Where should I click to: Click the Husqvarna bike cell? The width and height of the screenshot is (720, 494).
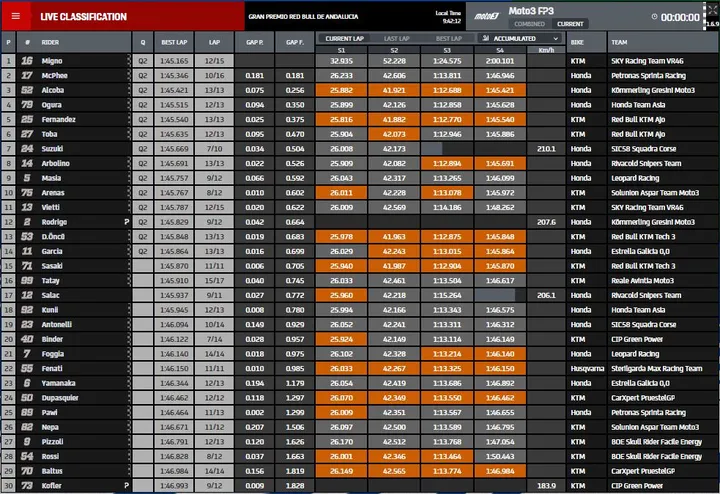587,368
